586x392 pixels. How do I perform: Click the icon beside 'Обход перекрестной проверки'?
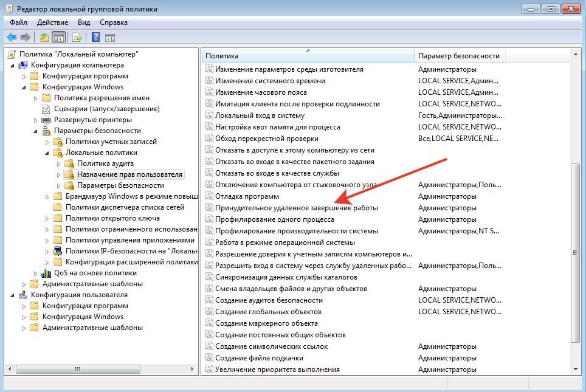(209, 139)
